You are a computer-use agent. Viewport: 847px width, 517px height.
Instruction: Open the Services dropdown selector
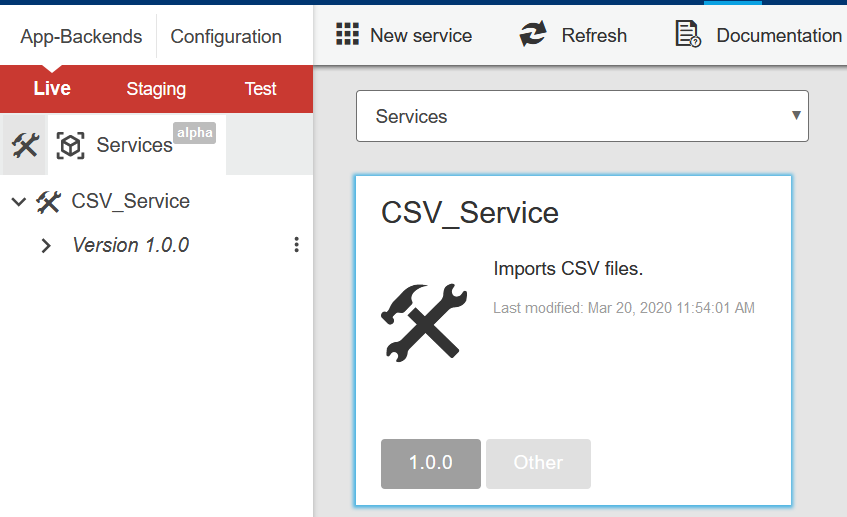pyautogui.click(x=582, y=116)
